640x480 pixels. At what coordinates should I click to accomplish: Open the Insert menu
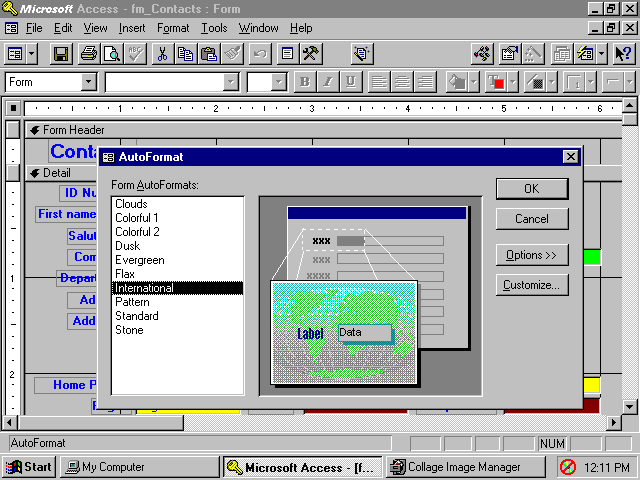pos(132,28)
